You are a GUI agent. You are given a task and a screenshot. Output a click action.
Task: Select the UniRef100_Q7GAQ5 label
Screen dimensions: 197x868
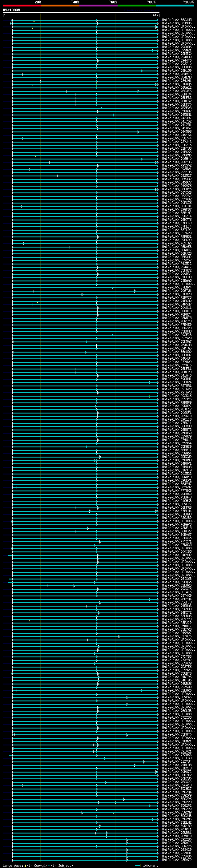(177, 84)
